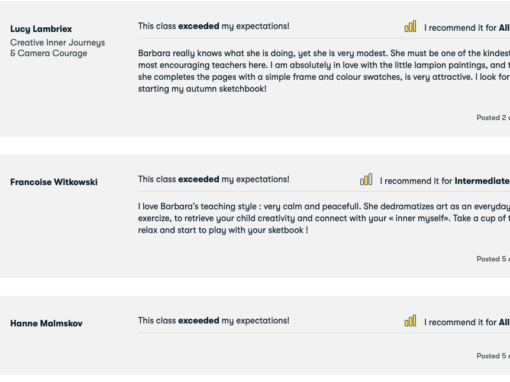Click "Posted 5" timestamp on Hanne's review
The width and height of the screenshot is (510, 382).
click(493, 356)
